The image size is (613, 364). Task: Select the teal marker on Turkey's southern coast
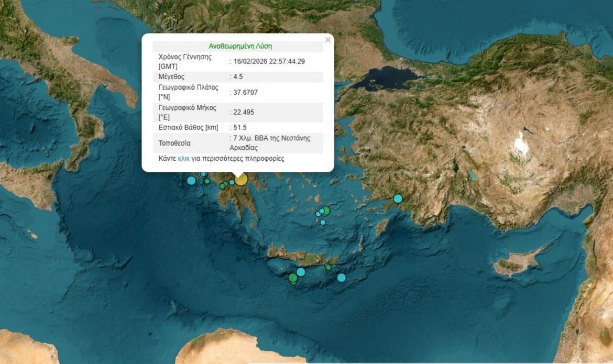398,198
